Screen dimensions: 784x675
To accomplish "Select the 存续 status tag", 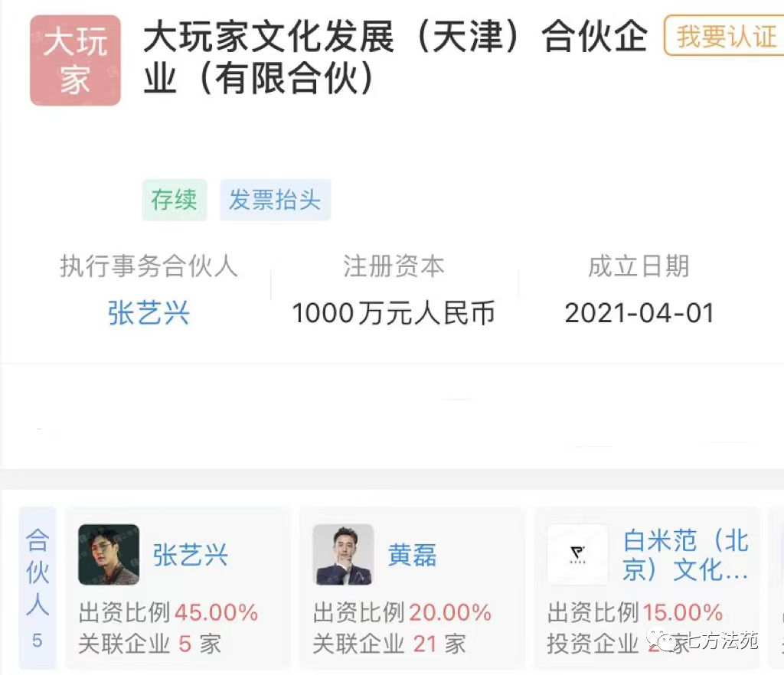I will 174,200.
